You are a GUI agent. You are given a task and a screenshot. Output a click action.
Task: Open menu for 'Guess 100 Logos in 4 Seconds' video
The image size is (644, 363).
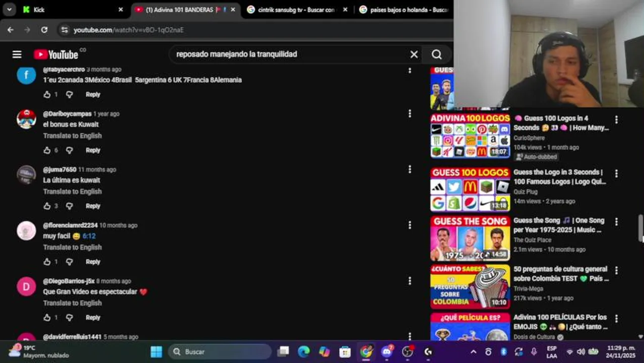[616, 120]
